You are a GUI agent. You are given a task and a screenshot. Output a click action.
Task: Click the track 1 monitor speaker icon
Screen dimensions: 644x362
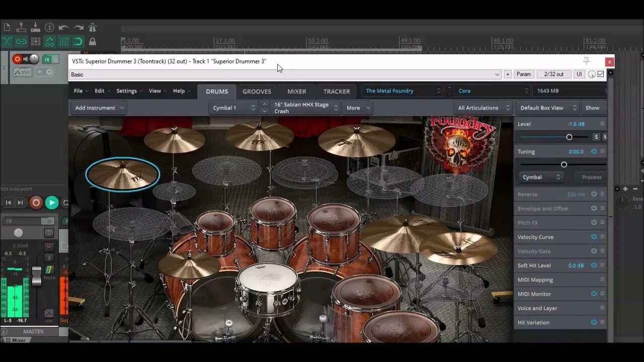tap(26, 59)
